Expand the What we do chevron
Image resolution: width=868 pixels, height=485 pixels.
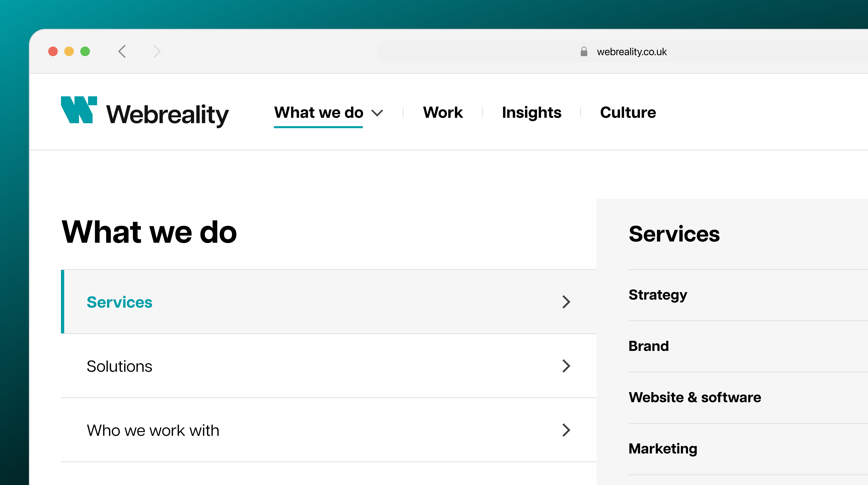[x=377, y=113]
